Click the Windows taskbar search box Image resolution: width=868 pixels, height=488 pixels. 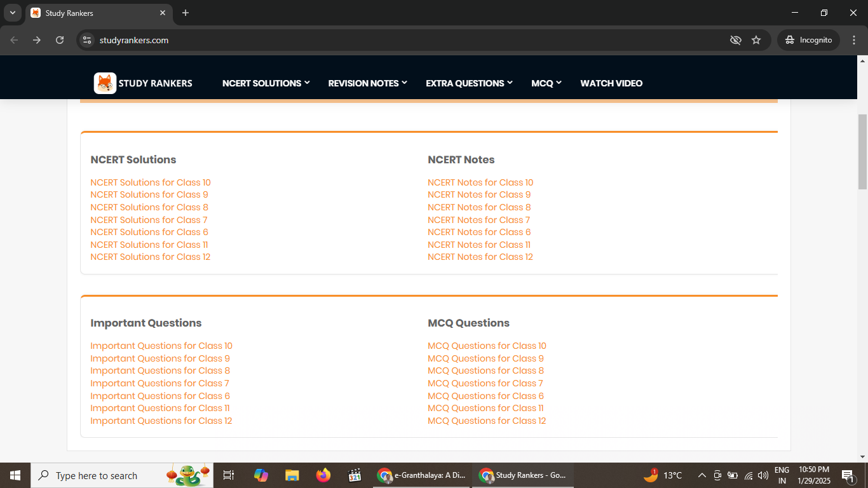coord(122,475)
